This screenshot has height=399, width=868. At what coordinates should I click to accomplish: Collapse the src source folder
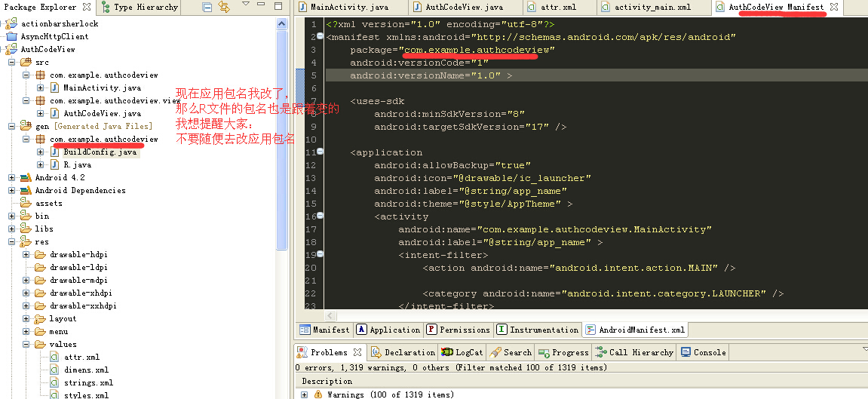11,63
